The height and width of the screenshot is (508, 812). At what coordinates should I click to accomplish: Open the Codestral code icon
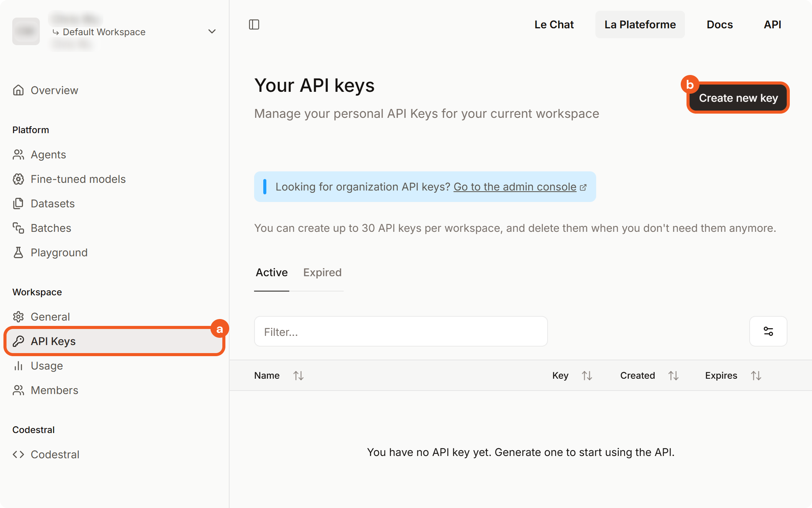18,454
